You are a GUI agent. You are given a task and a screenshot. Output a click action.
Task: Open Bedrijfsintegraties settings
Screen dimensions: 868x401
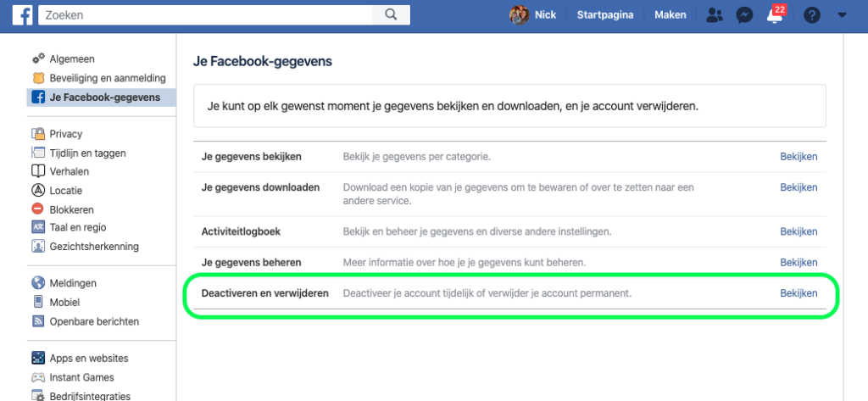90,395
